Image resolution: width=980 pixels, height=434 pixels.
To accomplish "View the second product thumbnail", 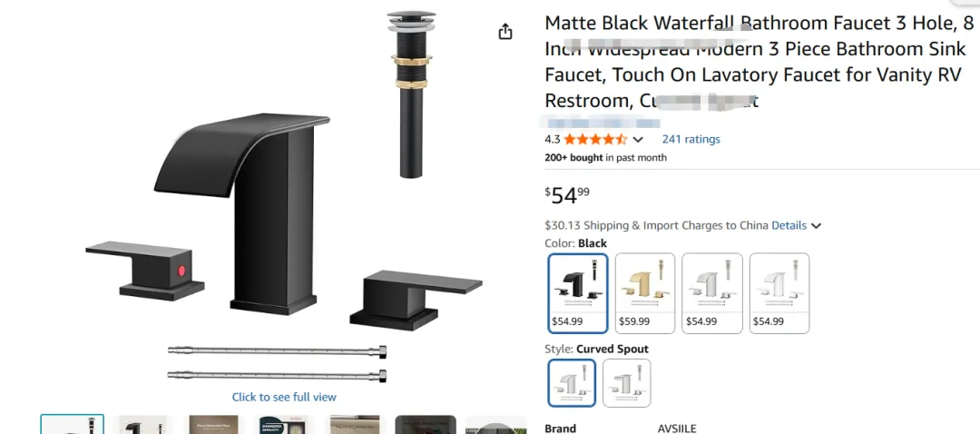I will (143, 424).
